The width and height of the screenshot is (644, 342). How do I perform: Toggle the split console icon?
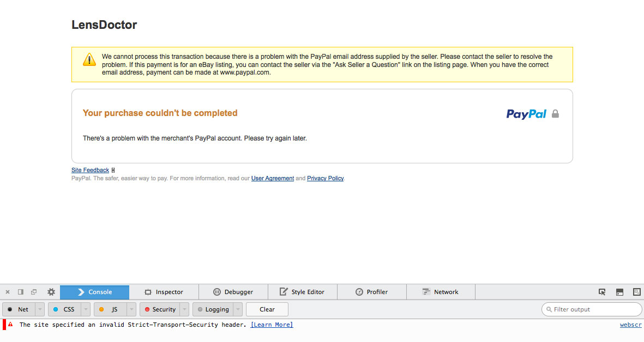(620, 292)
